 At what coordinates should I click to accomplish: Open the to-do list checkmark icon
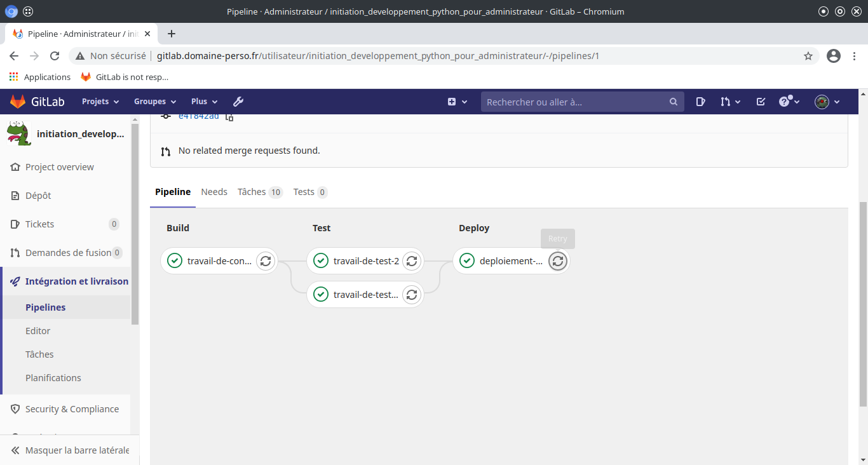point(761,102)
